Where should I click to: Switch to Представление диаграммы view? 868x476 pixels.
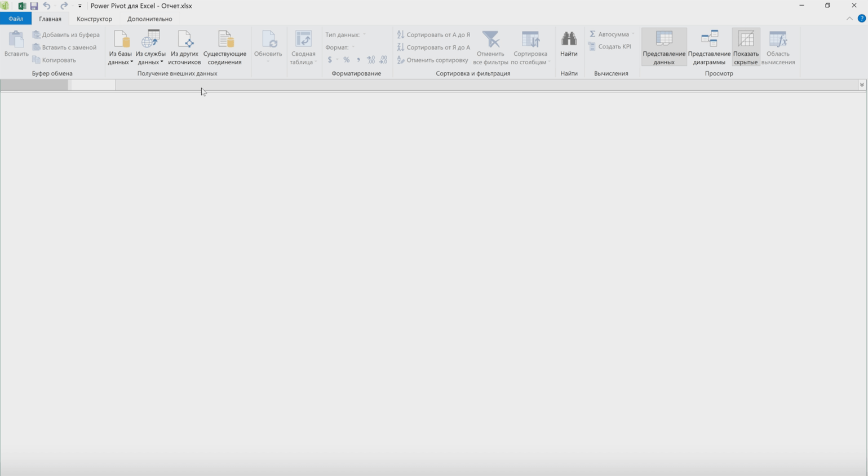point(709,47)
